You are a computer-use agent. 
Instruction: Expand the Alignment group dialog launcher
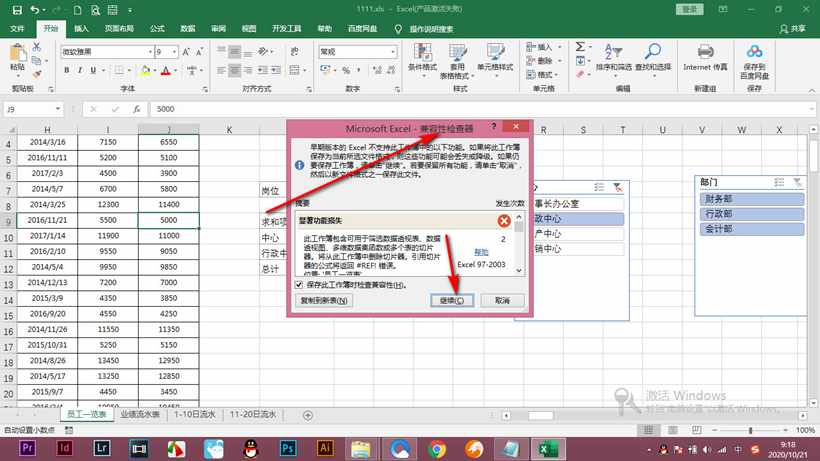coord(309,89)
